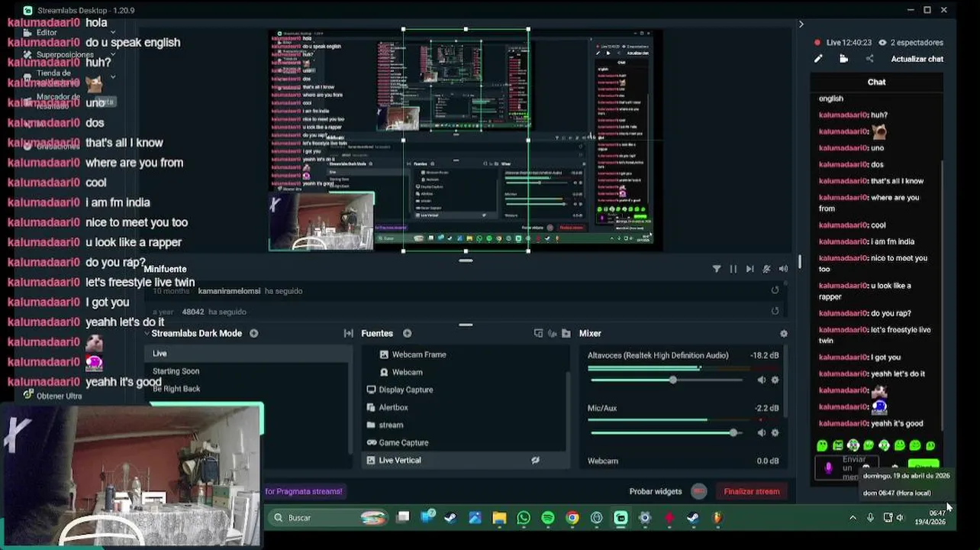The height and width of the screenshot is (550, 980).
Task: Open Spotify from the taskbar
Action: (548, 518)
